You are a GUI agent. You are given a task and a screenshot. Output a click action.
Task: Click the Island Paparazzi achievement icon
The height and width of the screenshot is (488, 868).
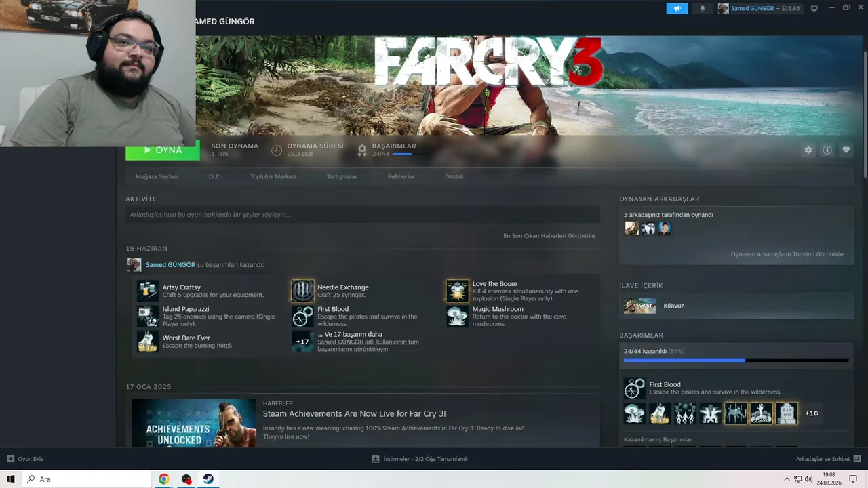click(148, 316)
